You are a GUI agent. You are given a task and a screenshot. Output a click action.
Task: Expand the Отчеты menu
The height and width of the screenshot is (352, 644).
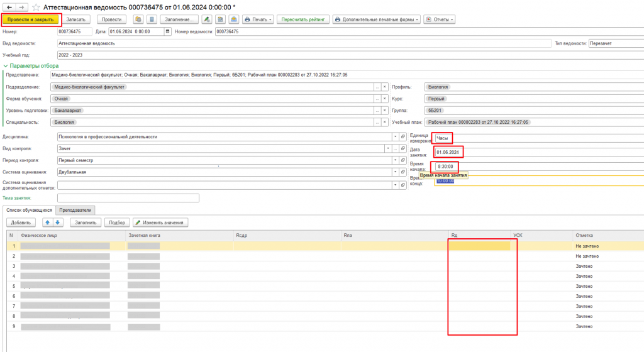tap(440, 19)
